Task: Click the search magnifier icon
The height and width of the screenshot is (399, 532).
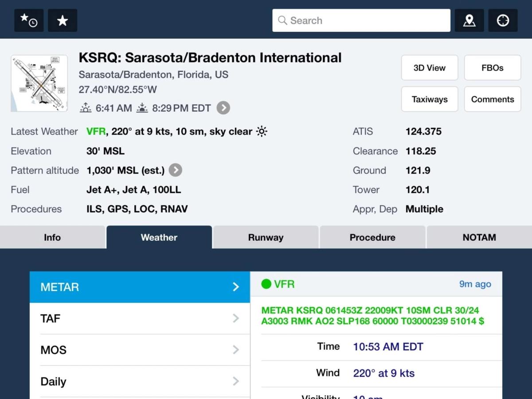Action: click(x=282, y=20)
